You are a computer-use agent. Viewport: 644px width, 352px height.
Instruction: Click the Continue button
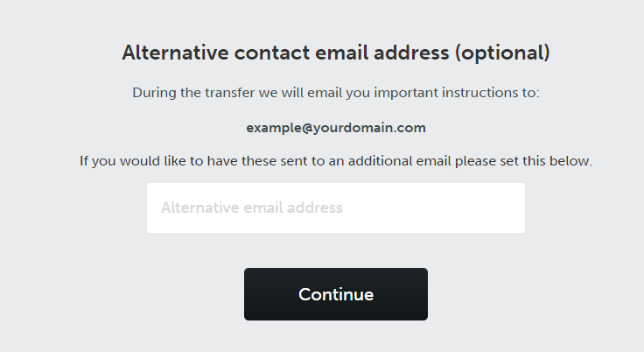(335, 294)
